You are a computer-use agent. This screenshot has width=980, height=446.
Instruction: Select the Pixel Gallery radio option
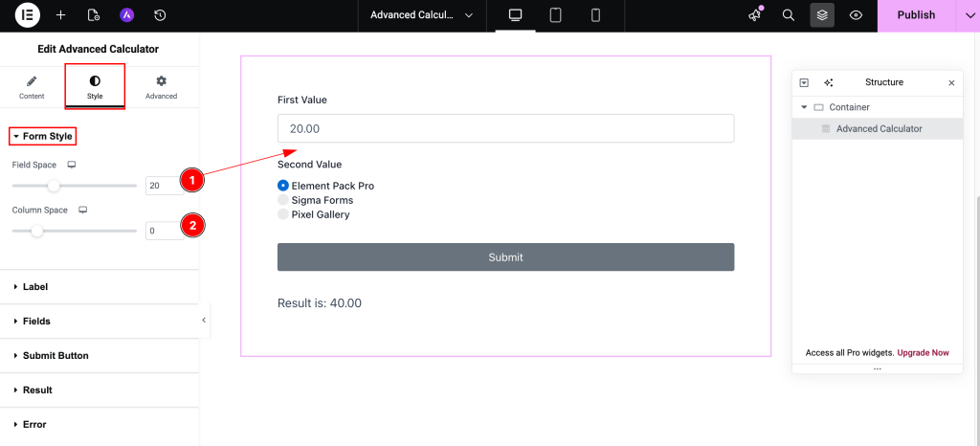tap(283, 214)
